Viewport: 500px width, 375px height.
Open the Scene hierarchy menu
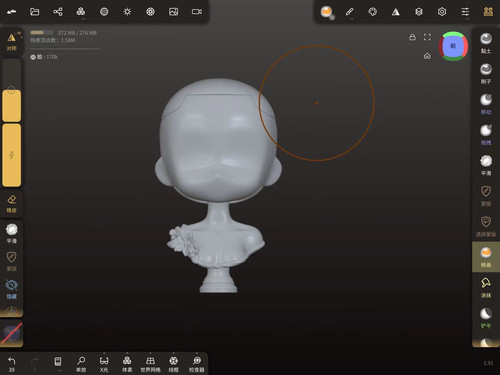coord(58,12)
